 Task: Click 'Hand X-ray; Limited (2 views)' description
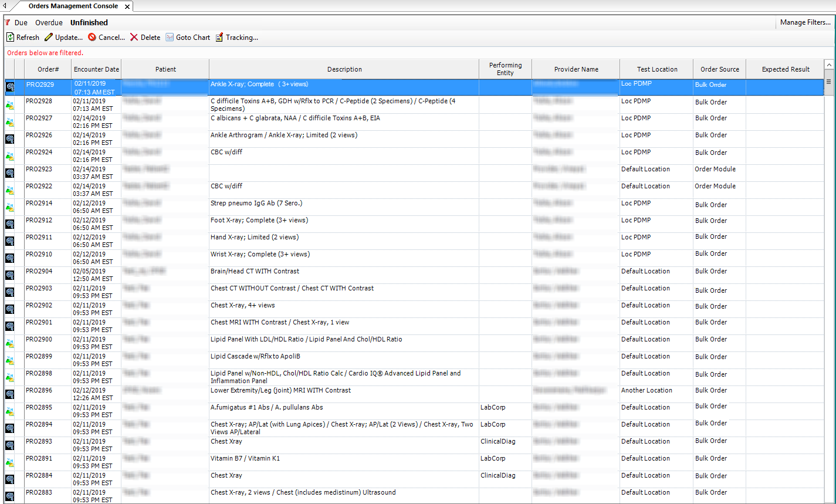point(255,238)
